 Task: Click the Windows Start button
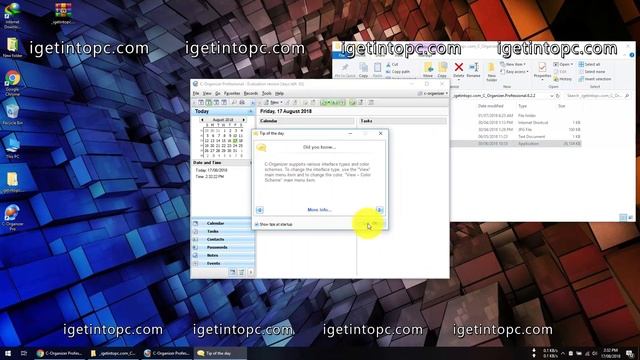(8, 353)
